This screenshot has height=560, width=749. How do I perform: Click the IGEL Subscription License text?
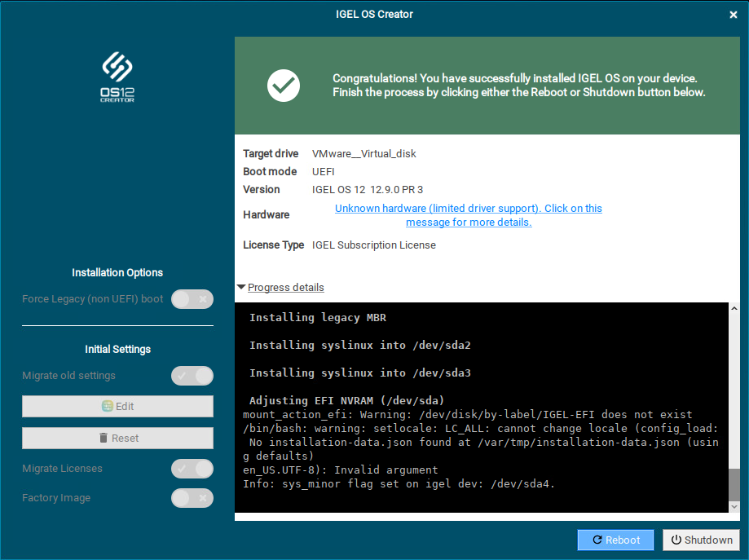point(373,245)
